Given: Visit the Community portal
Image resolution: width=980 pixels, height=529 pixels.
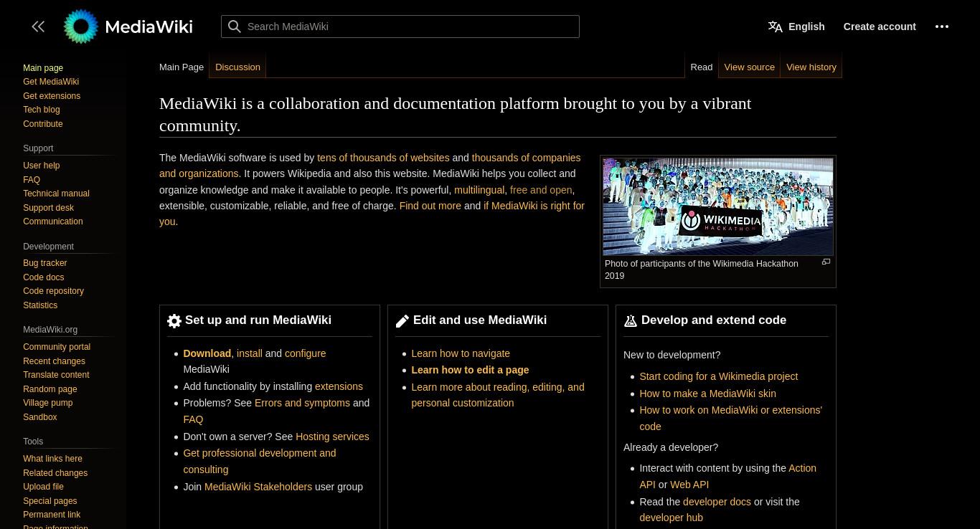Looking at the screenshot, I should (x=57, y=347).
